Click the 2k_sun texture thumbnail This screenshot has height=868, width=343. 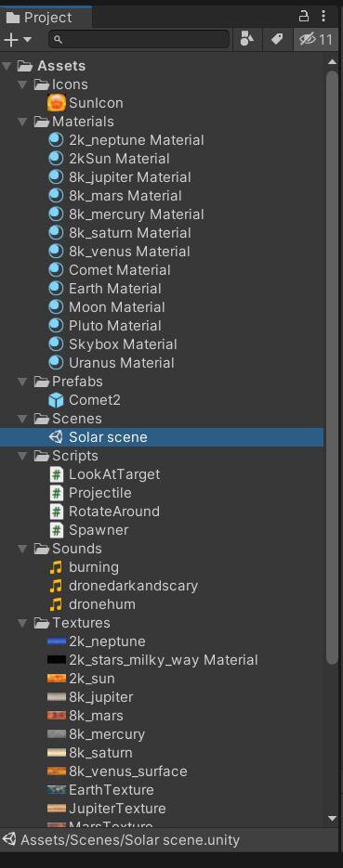pos(57,678)
